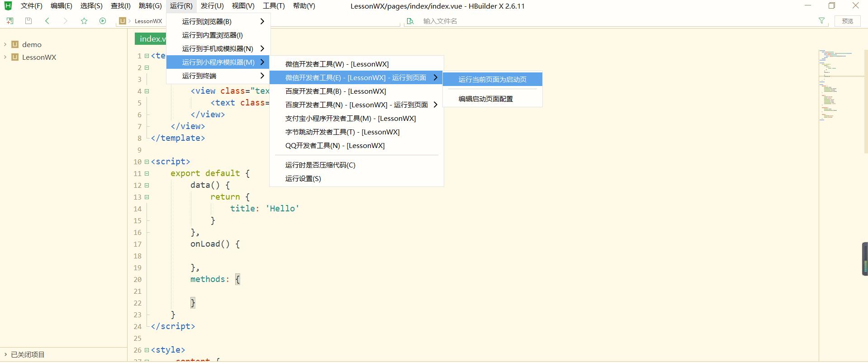Click the filter funnel icon
This screenshot has height=363, width=868.
tap(822, 21)
